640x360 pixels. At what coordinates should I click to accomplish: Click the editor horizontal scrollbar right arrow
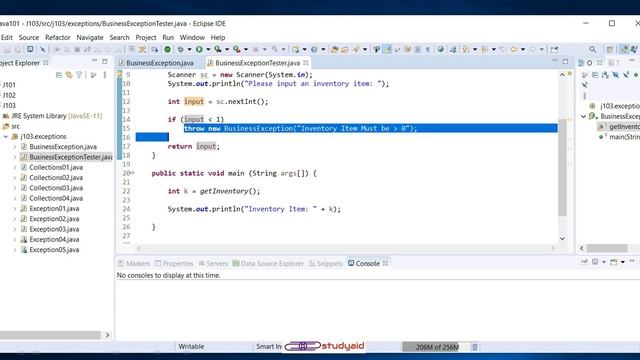click(553, 248)
